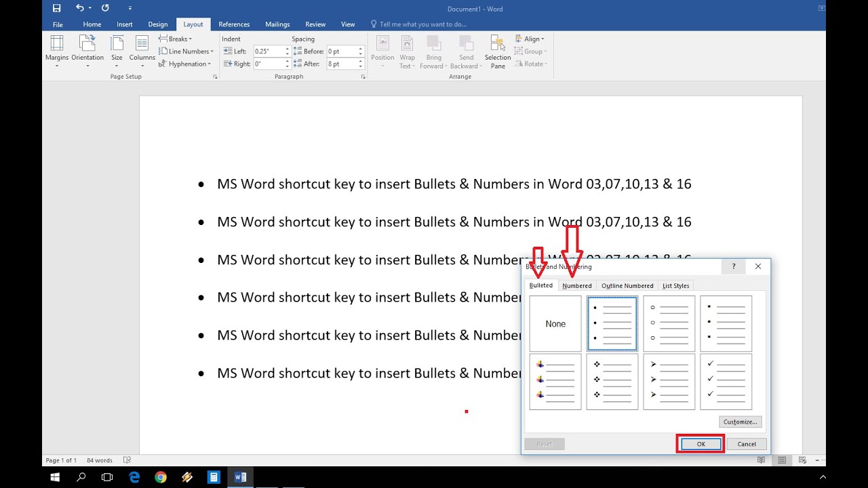
Task: Open the page Size icon
Action: [117, 51]
